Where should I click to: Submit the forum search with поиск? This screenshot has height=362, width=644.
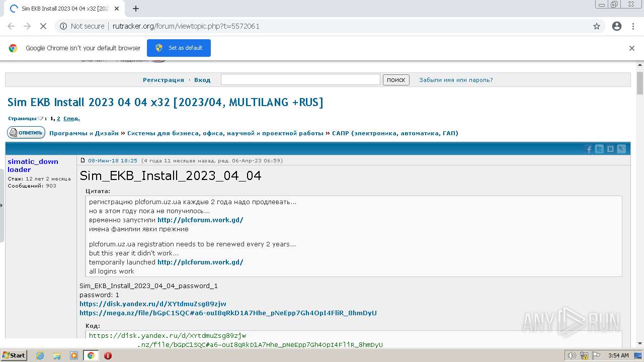(x=396, y=80)
